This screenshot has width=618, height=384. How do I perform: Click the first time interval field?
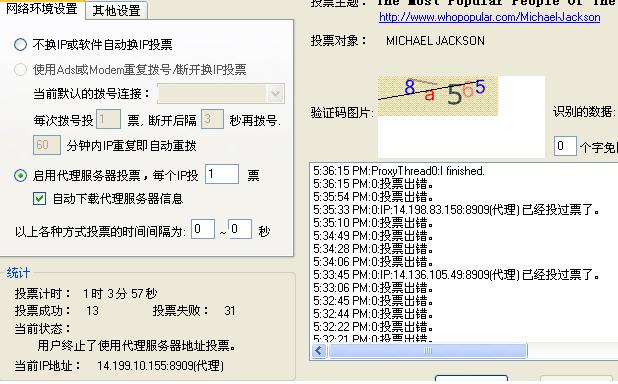(203, 229)
